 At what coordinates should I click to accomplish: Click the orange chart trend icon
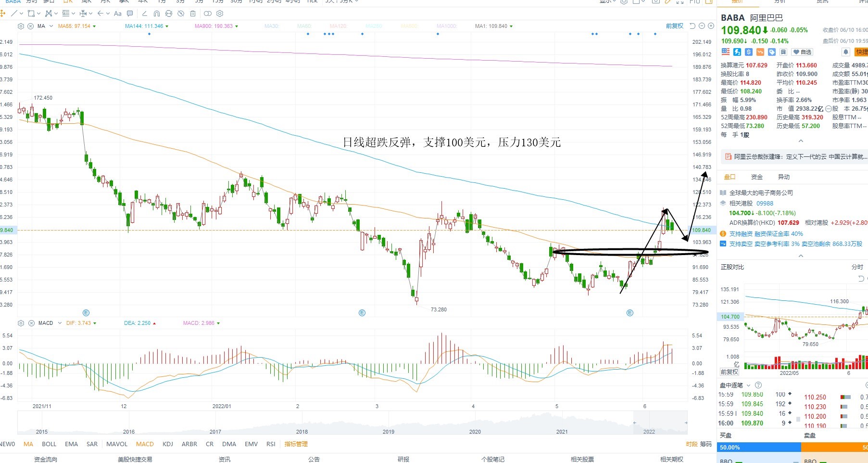click(x=760, y=52)
